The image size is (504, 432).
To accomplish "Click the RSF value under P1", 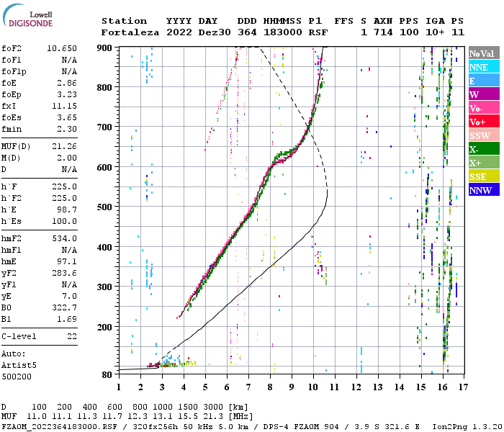I will (318, 32).
